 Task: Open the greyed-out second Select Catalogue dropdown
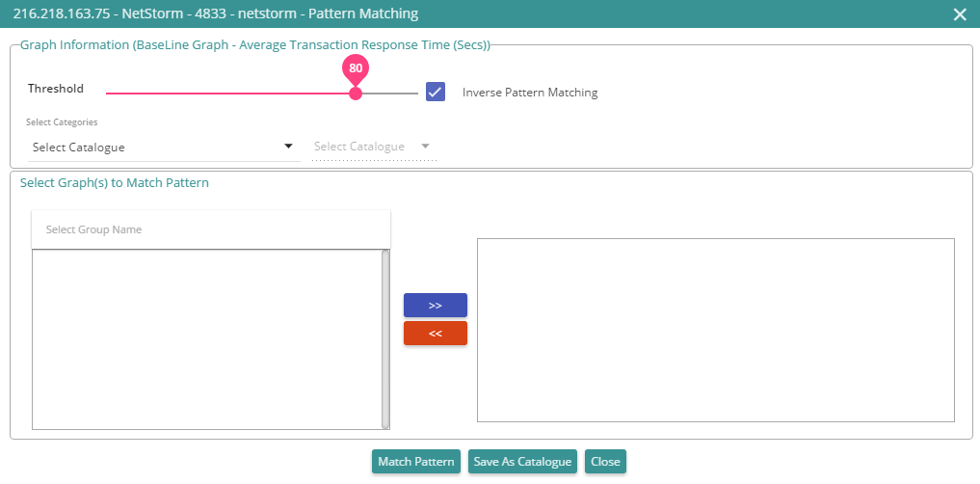pos(375,147)
